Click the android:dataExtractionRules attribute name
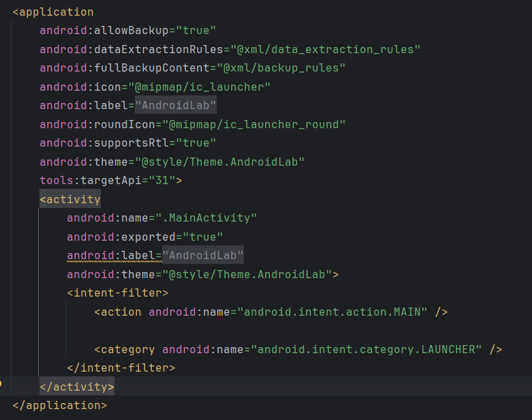 pos(131,50)
